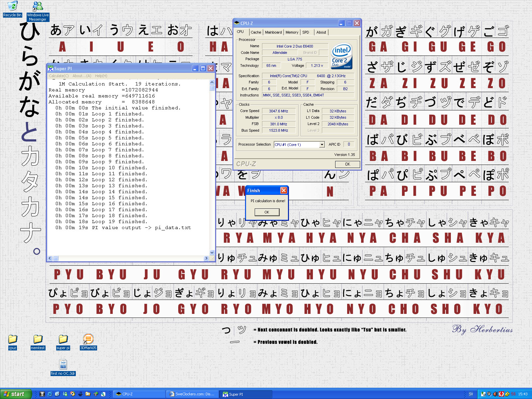Click the red Flash-style tray icon
This screenshot has height=399, width=532.
coord(501,394)
